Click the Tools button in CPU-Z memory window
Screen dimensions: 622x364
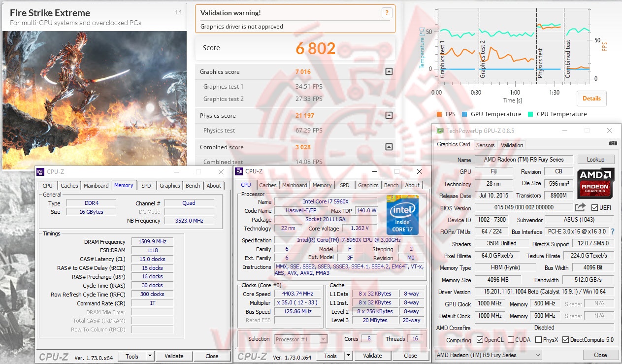pos(131,356)
